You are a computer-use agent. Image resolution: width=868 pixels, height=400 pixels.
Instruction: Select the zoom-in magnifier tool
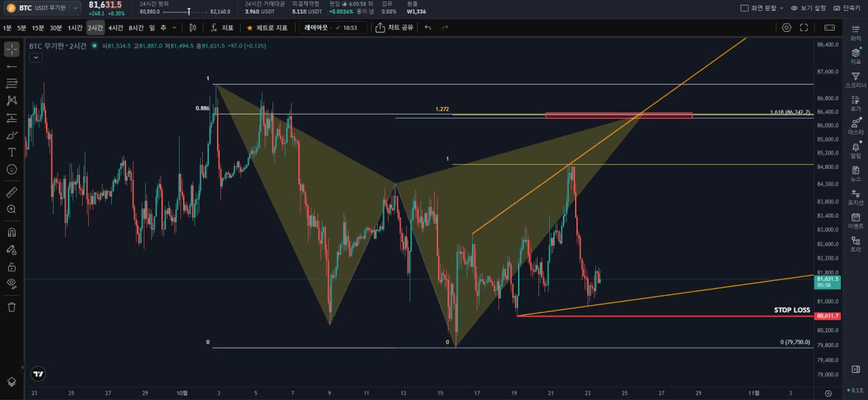point(12,209)
